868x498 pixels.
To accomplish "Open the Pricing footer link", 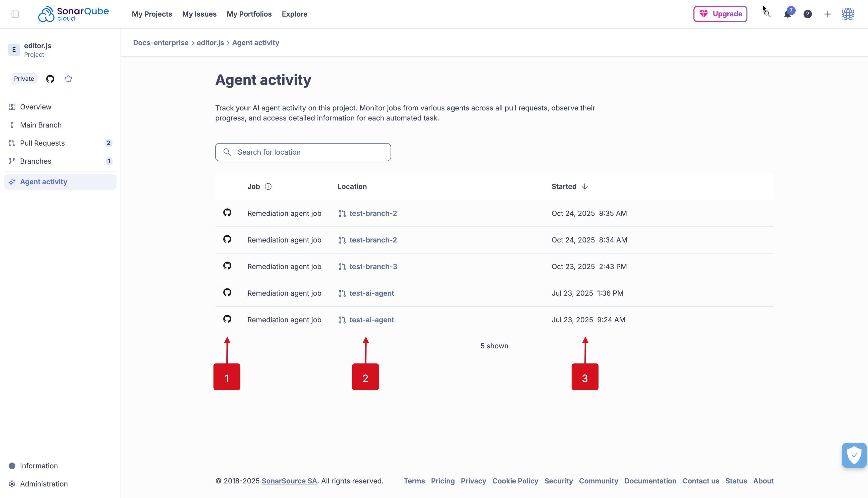I will coord(442,481).
